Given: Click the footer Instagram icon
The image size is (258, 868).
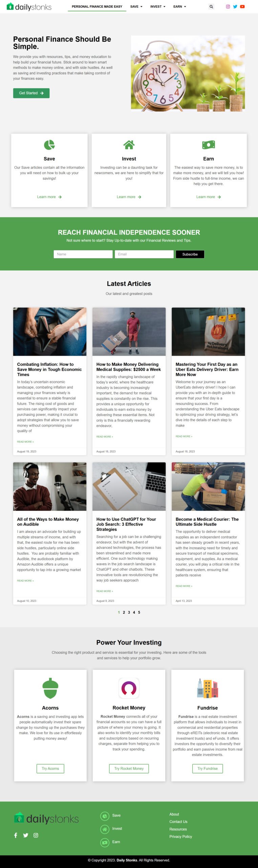Looking at the screenshot, I should click(x=36, y=835).
